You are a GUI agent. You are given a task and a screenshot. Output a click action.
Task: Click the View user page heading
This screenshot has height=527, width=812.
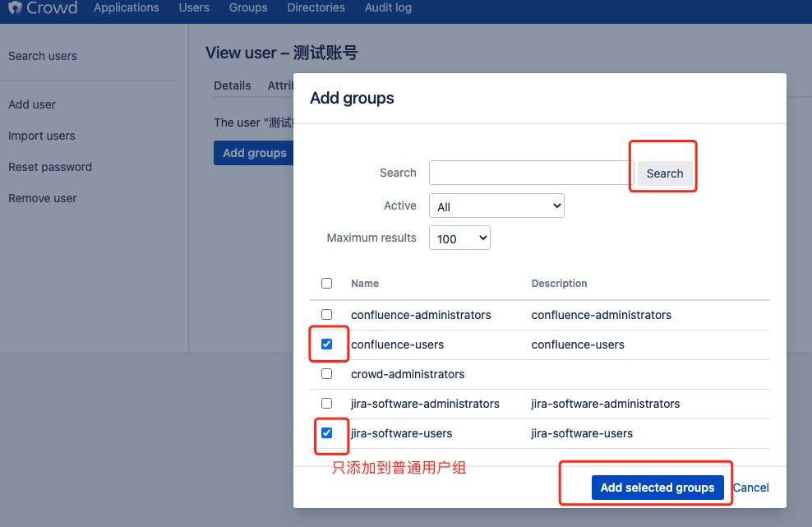tap(282, 53)
